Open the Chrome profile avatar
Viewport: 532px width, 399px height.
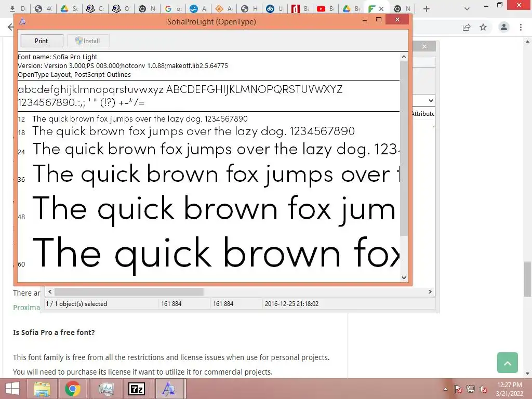pos(504,27)
